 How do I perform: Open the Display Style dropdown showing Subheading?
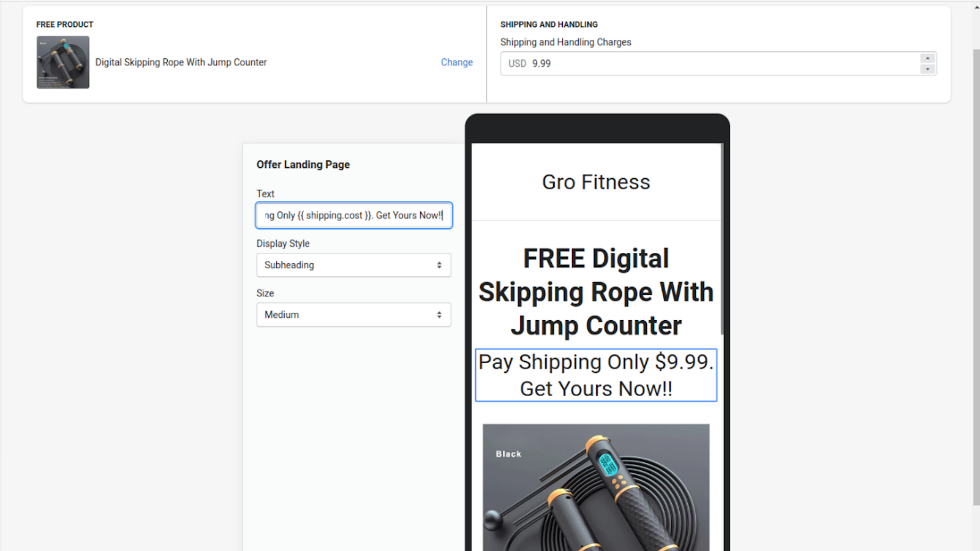click(353, 264)
